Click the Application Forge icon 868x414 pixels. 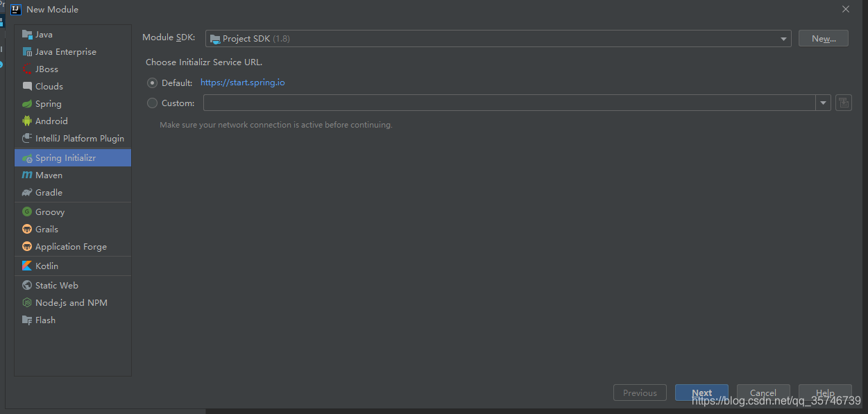coord(27,247)
